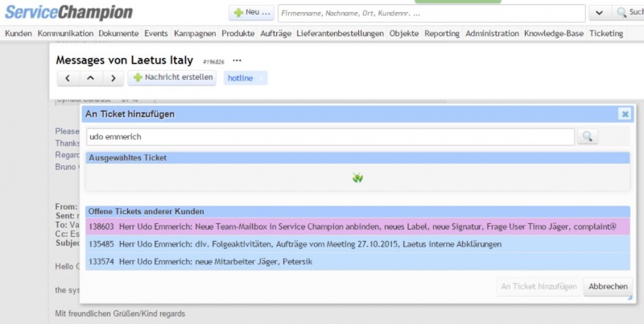This screenshot has width=644, height=324.
Task: Open the Administration menu
Action: coord(492,34)
